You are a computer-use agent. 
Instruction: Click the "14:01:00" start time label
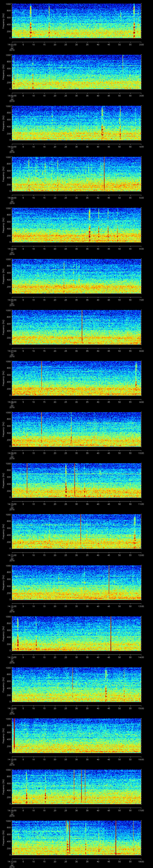tap(12, 44)
